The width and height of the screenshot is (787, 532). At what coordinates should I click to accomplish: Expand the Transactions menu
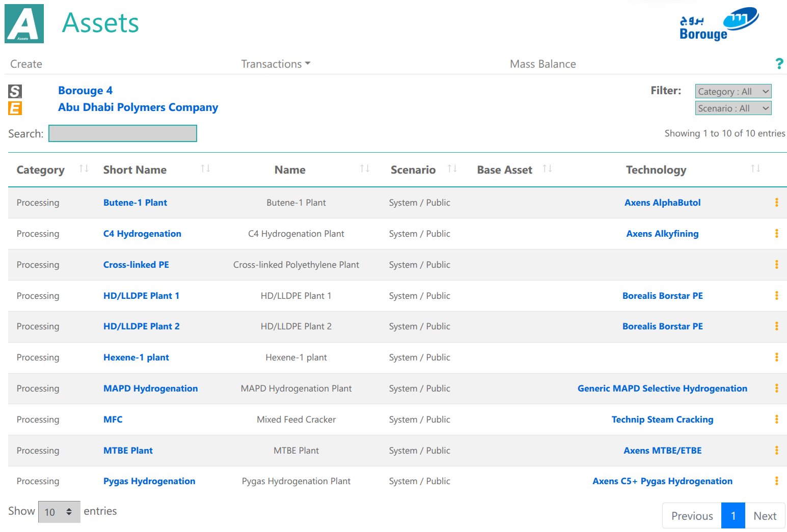click(x=276, y=64)
